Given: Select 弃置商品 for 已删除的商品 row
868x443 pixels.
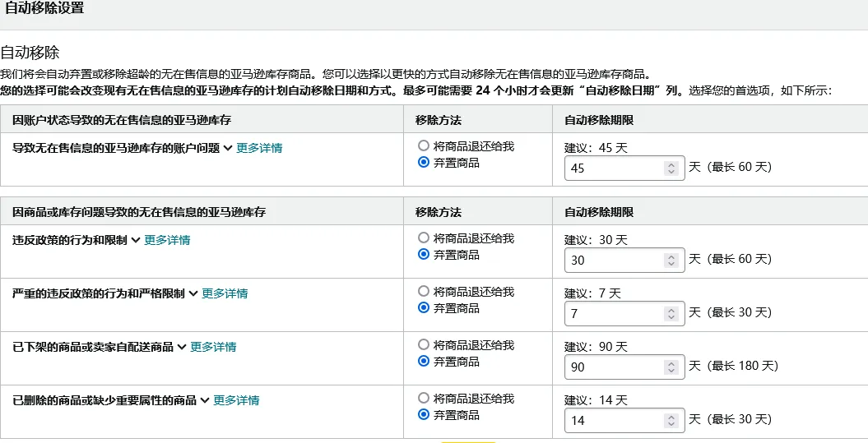Looking at the screenshot, I should [x=424, y=415].
